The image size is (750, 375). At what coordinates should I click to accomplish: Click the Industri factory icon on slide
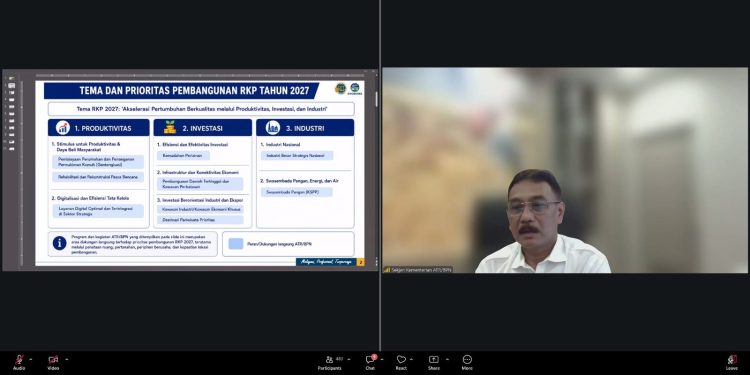pos(273,127)
